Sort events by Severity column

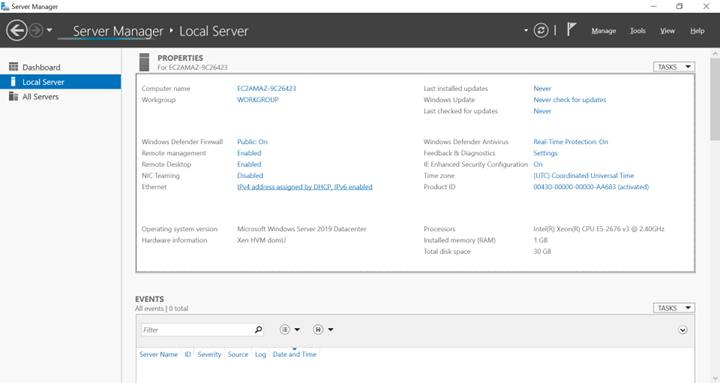point(209,354)
